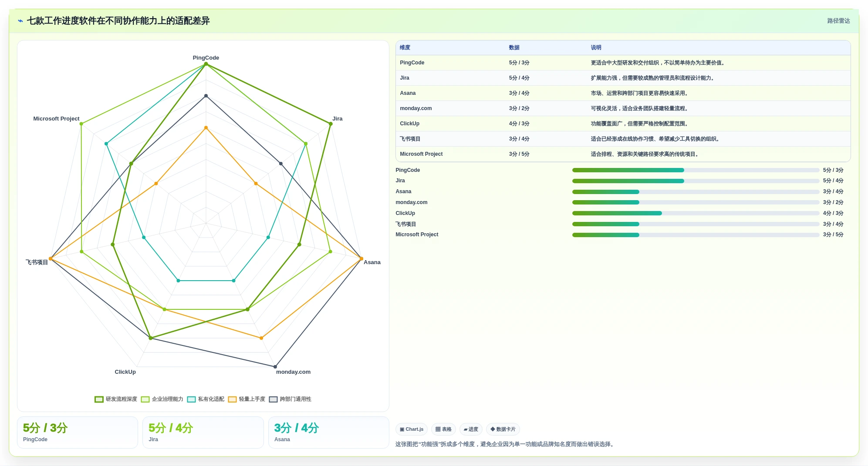
Task: Click the ClickUp radar axis label
Action: pyautogui.click(x=125, y=372)
